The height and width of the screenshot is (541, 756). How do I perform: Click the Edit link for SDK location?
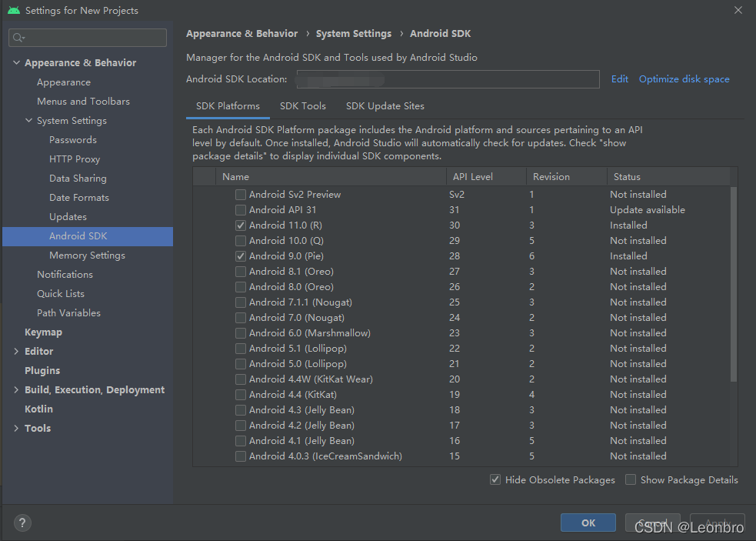coord(620,79)
